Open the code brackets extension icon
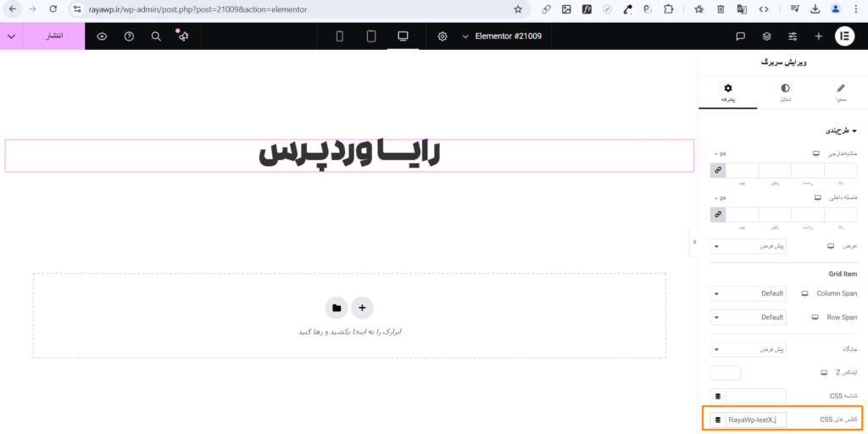The height and width of the screenshot is (434, 868). click(764, 9)
